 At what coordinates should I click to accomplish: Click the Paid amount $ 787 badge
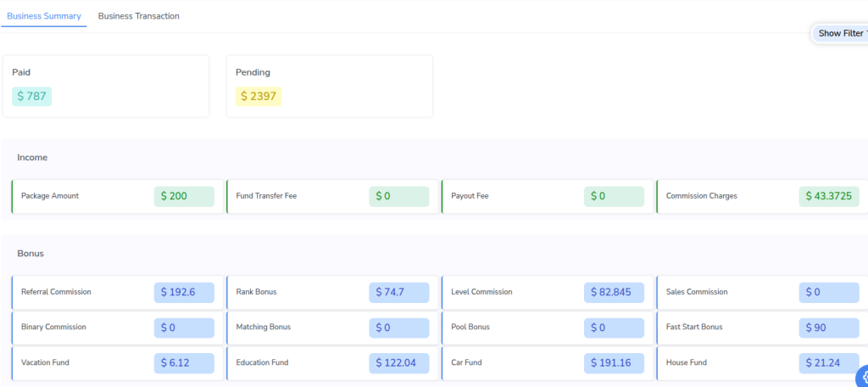coord(32,96)
